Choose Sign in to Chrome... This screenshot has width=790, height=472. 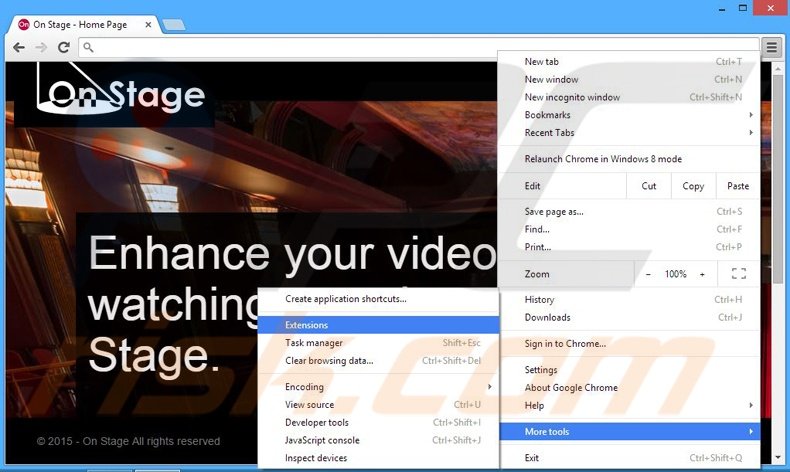coord(628,344)
